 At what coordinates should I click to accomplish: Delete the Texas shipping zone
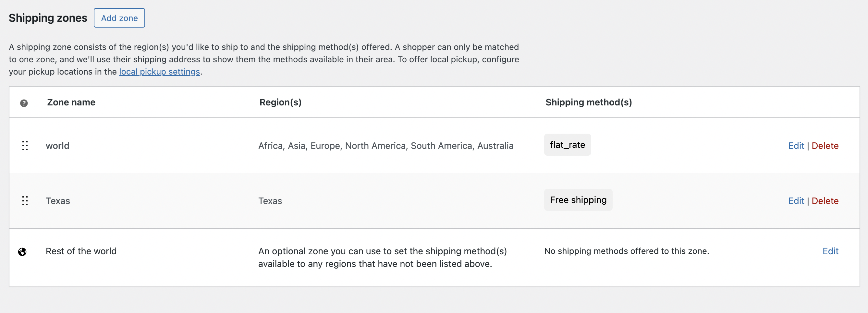[825, 201]
